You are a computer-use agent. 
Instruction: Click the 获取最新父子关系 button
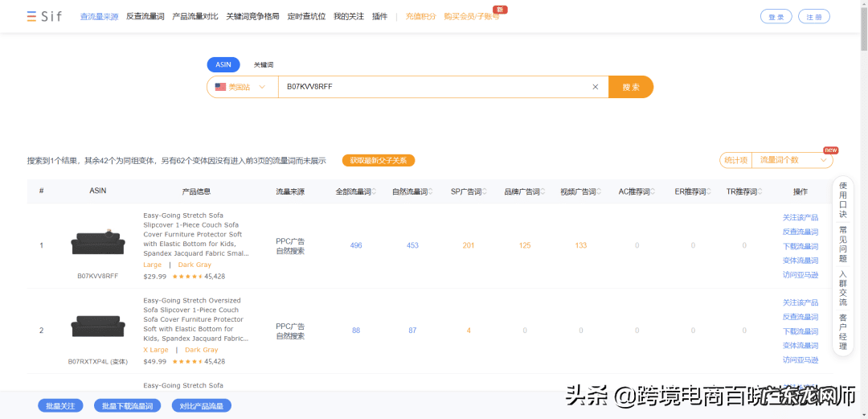[378, 161]
